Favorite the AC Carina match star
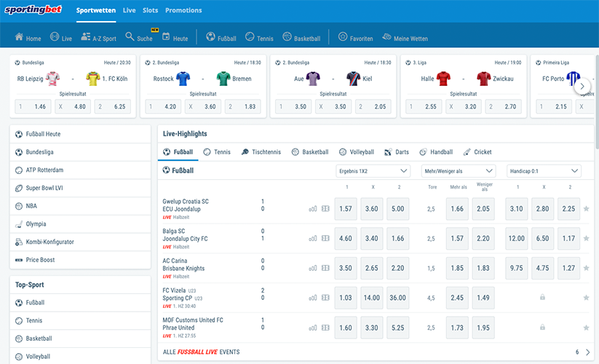Screen dimensions: 599x364 point(586,268)
